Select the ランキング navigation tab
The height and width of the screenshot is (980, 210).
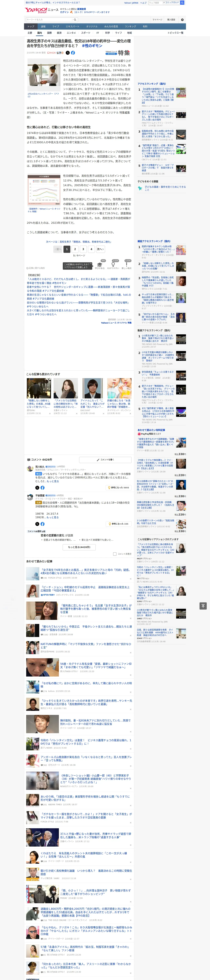tap(130, 27)
